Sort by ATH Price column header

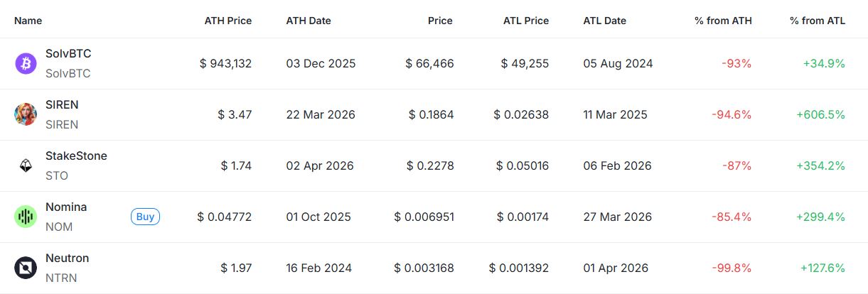point(227,21)
